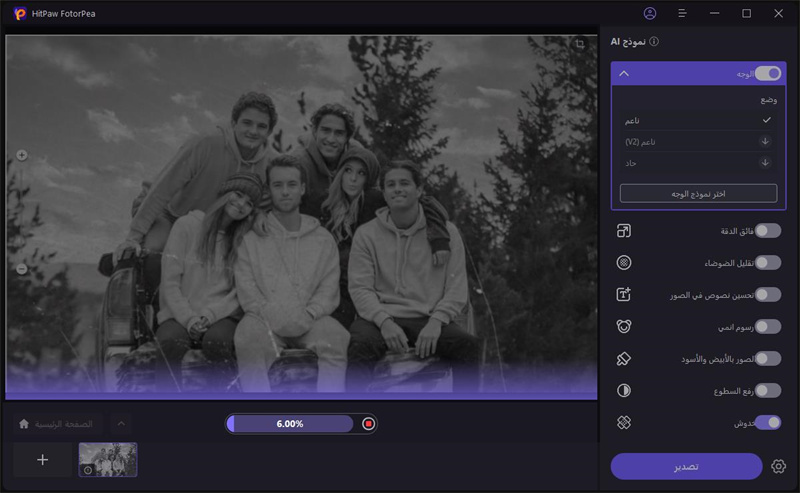The width and height of the screenshot is (800, 493).
Task: Minimize the HitPaw FotorPea window
Action: (714, 14)
